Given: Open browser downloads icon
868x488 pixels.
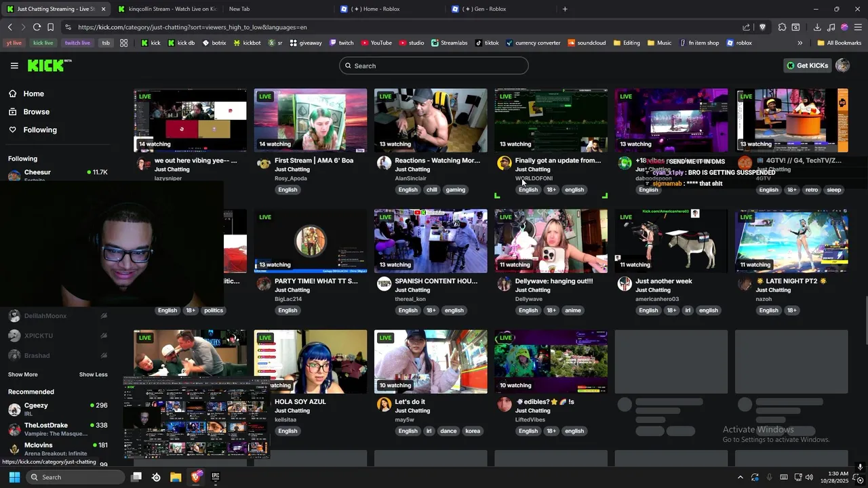Looking at the screenshot, I should (817, 27).
